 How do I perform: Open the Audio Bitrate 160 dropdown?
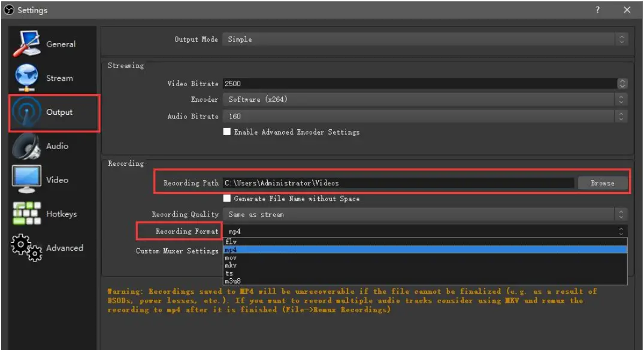[425, 117]
